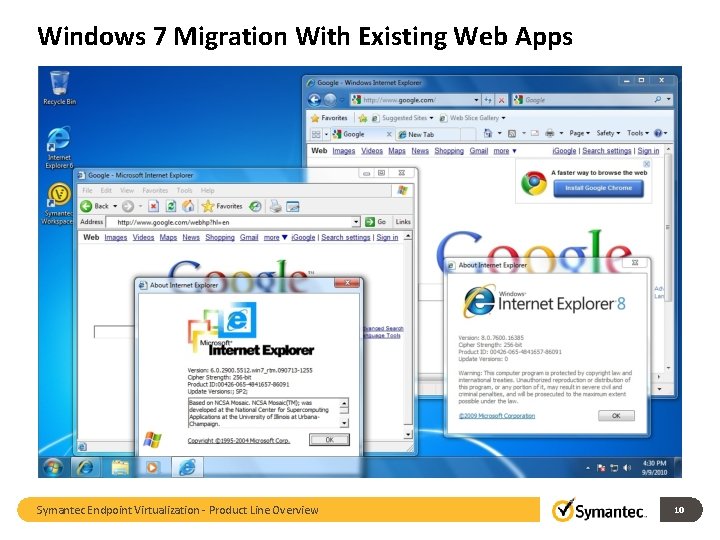Click IE6 History icon
The height and width of the screenshot is (540, 720).
(x=255, y=206)
